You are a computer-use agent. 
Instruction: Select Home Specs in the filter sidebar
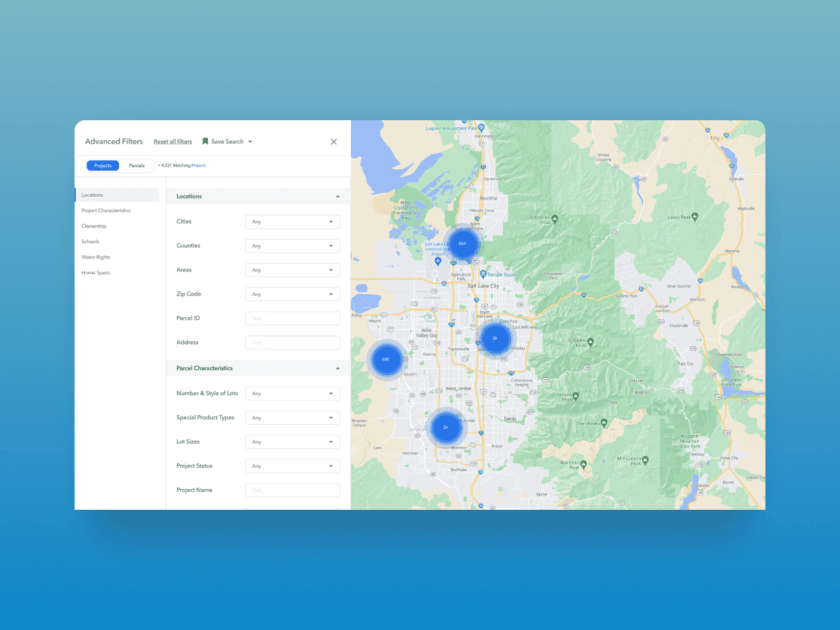coord(95,273)
